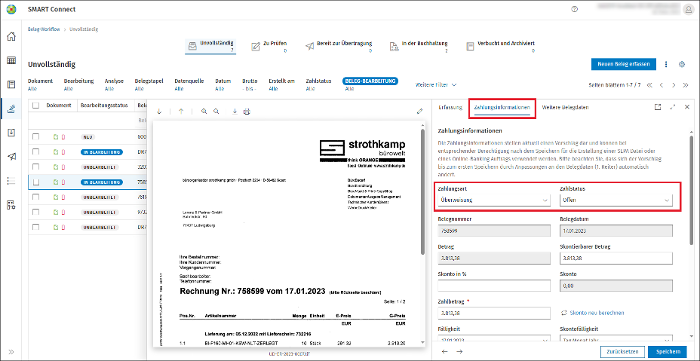
Task: Expand the detail panel to fullscreen
Action: click(x=673, y=107)
